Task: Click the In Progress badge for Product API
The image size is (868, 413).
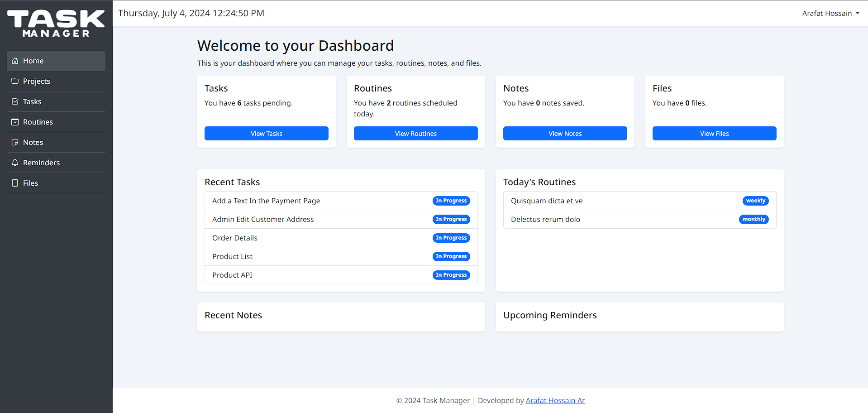Action: coord(451,275)
